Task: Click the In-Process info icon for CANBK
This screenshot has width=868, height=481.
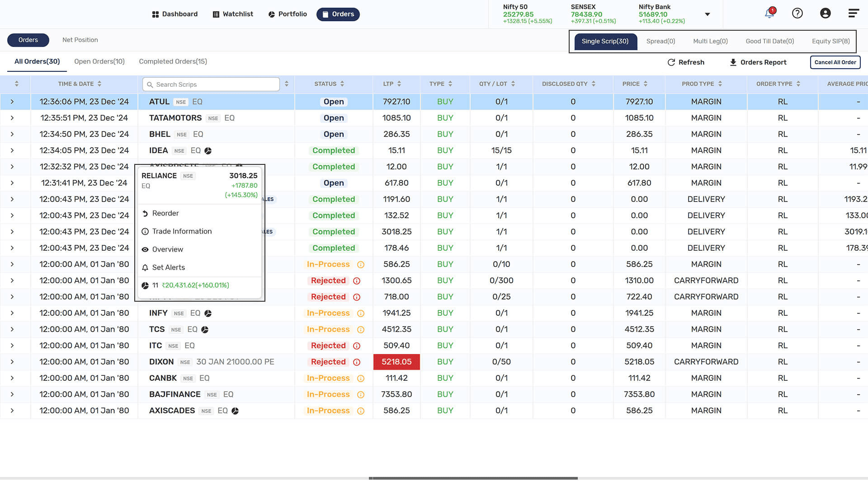Action: pyautogui.click(x=361, y=378)
